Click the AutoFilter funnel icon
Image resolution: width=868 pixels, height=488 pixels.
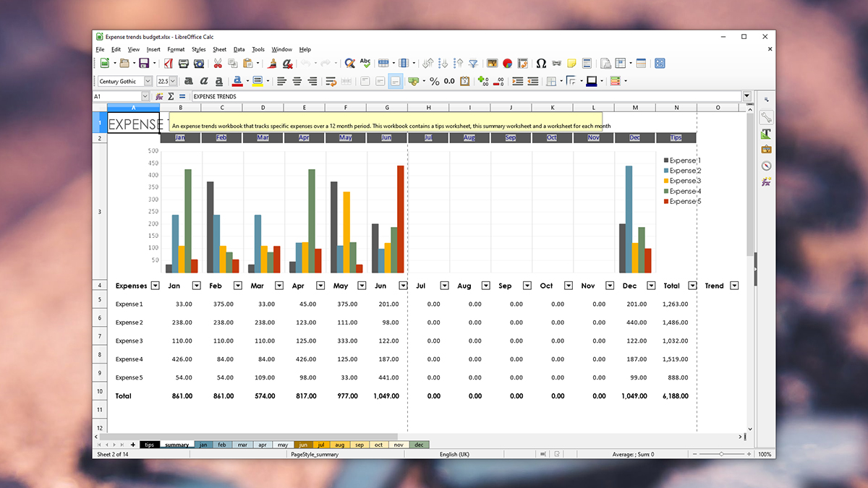[x=473, y=64]
